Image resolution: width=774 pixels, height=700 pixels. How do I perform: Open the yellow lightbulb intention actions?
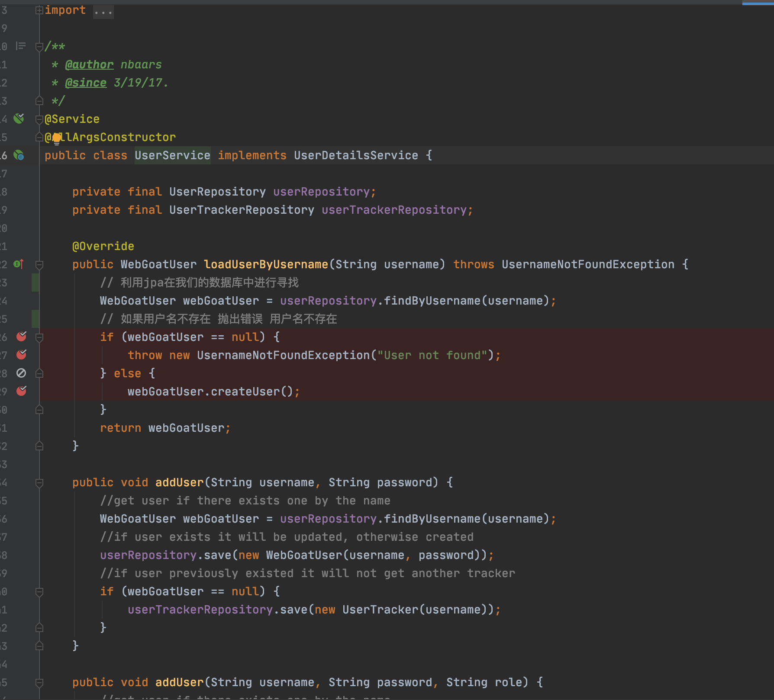click(57, 138)
